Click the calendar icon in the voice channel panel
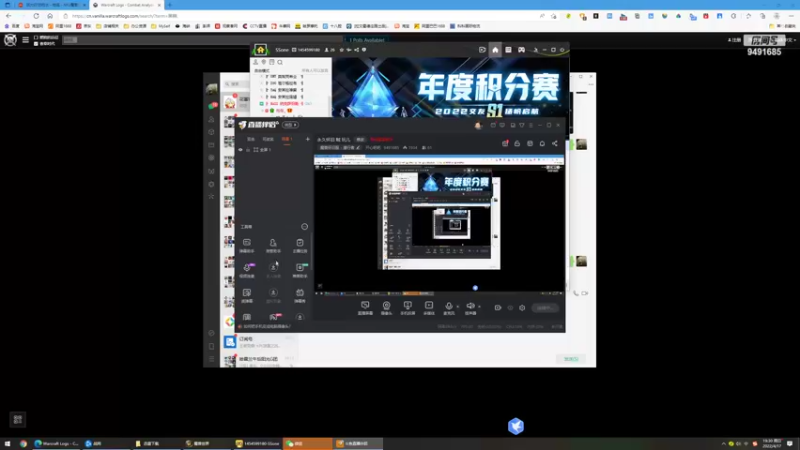The image size is (800, 450). click(272, 62)
